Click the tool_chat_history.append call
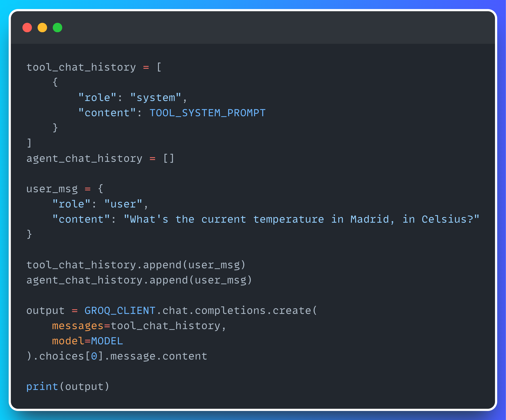 [136, 265]
